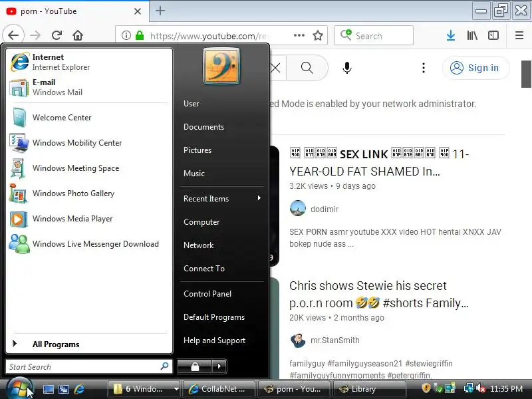Click the YouTube URL in the address bar

click(x=208, y=36)
